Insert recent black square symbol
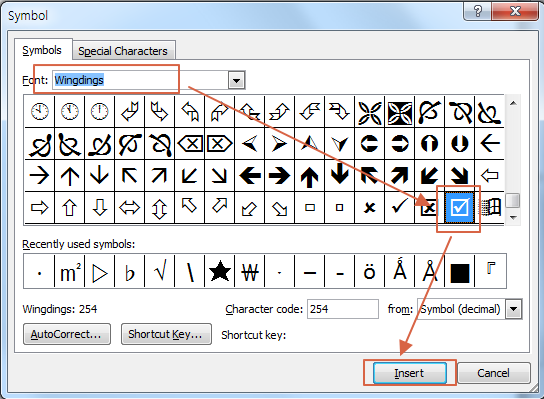 coord(459,271)
